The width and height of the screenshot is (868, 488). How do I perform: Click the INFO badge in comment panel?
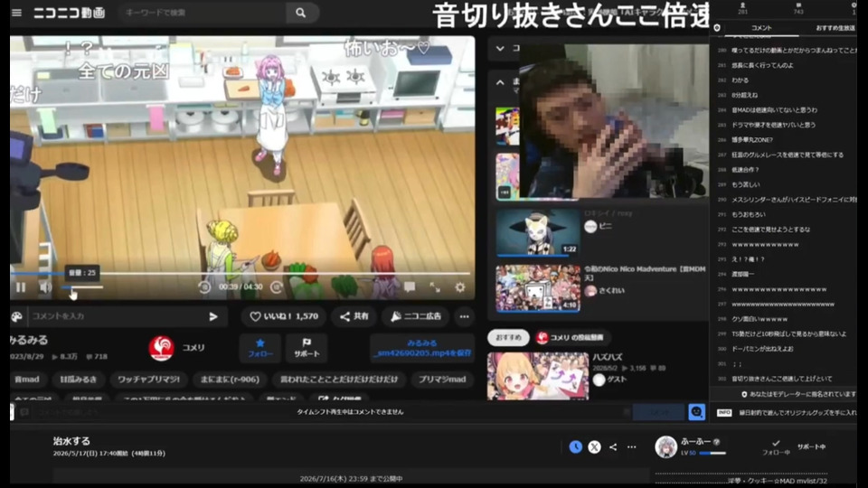pos(724,413)
